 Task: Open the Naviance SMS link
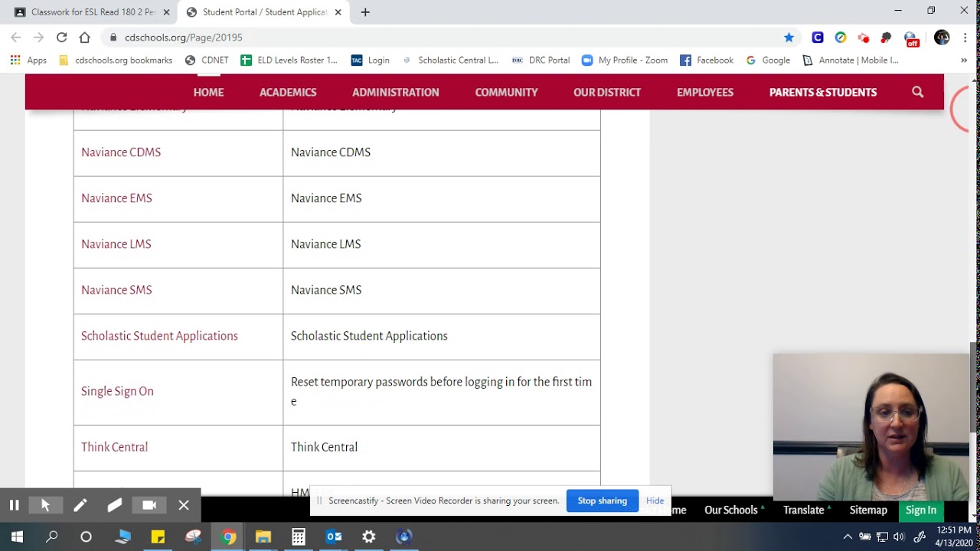pyautogui.click(x=116, y=290)
